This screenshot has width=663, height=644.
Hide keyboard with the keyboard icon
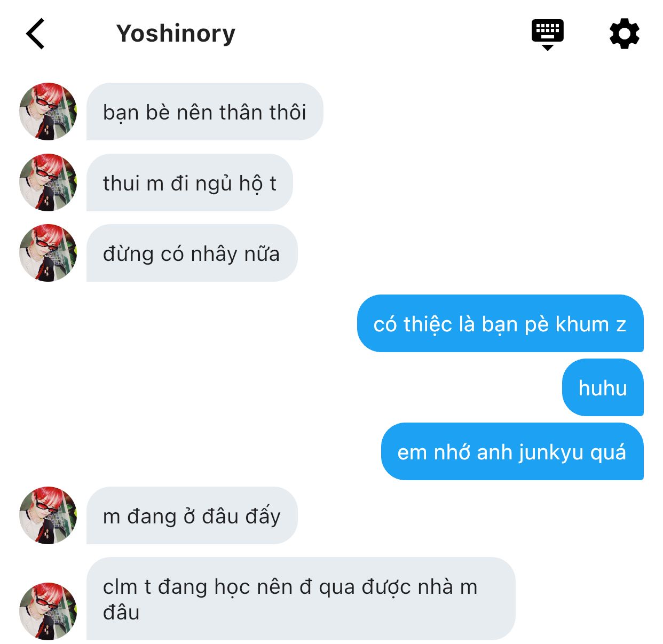(547, 35)
